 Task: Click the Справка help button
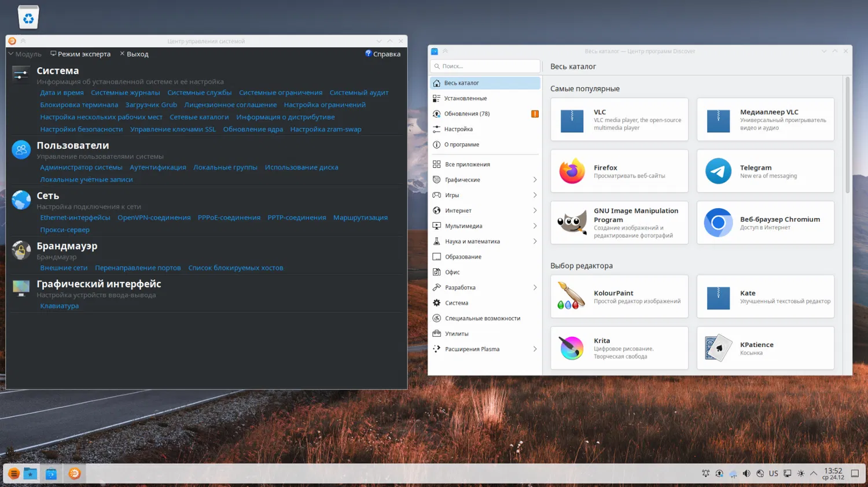pos(382,54)
